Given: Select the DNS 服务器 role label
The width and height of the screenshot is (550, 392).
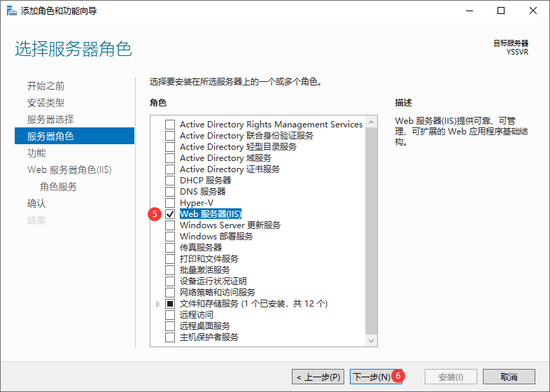Looking at the screenshot, I should tap(203, 192).
